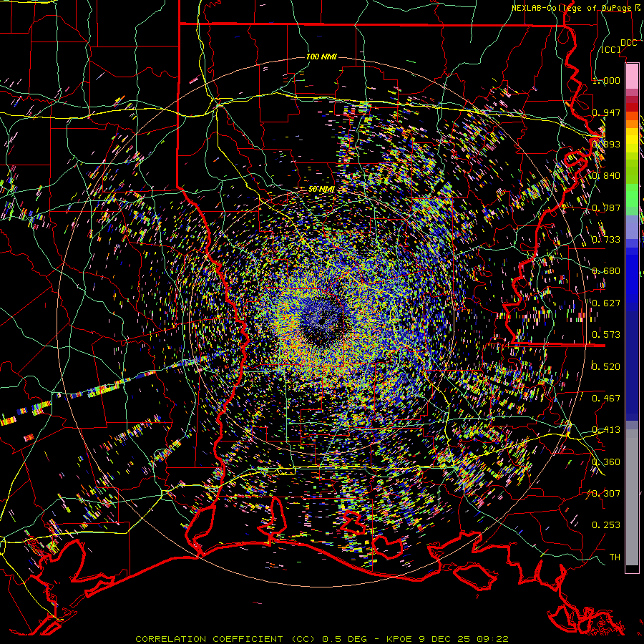Click the 50 NMI range ring label

tap(321, 190)
